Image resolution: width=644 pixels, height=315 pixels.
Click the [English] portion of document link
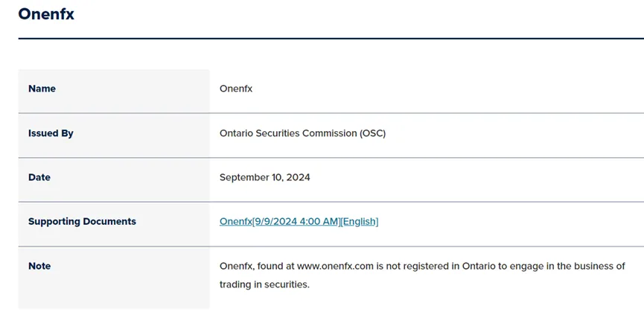[x=360, y=222]
